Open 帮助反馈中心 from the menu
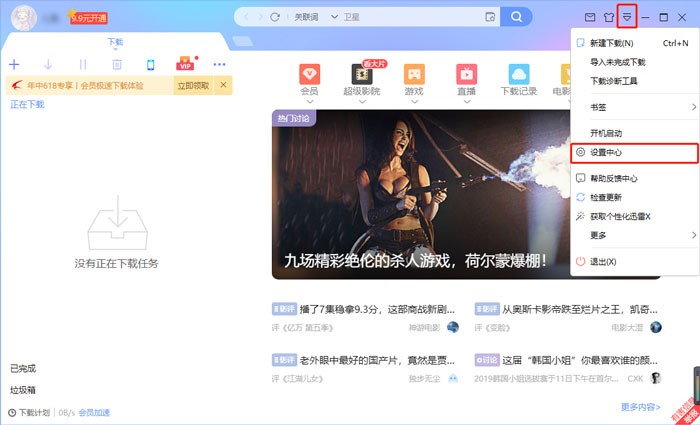 [x=634, y=179]
